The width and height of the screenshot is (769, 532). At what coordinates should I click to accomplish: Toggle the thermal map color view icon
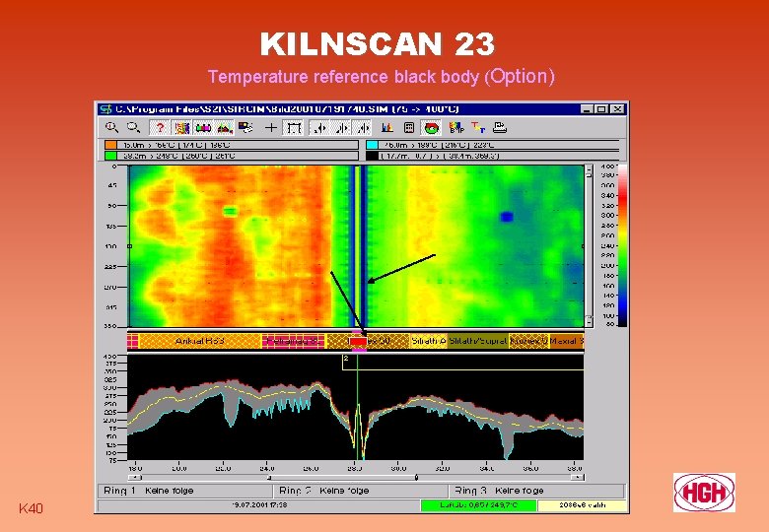point(181,128)
